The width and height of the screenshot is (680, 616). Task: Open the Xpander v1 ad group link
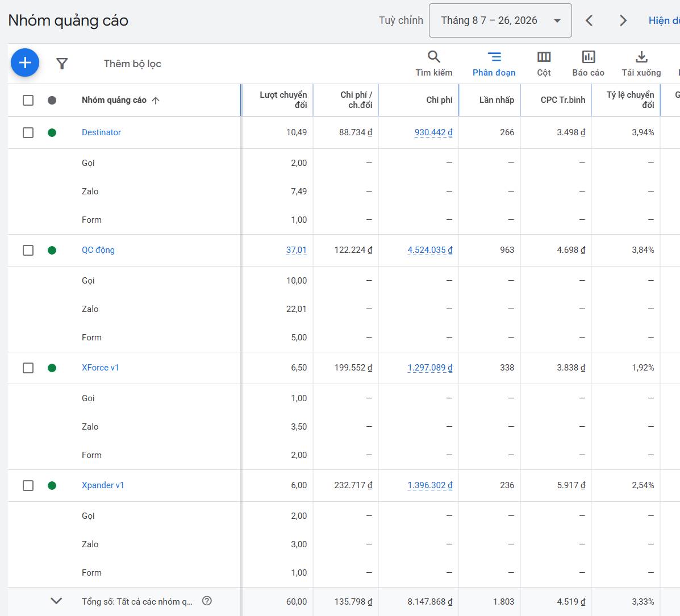click(103, 485)
